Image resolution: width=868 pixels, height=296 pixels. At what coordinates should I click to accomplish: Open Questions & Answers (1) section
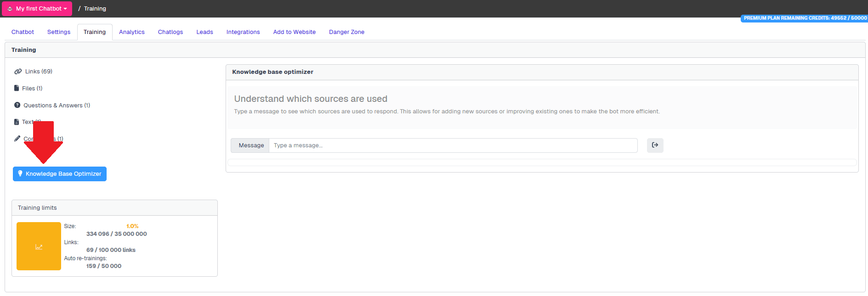coord(57,106)
